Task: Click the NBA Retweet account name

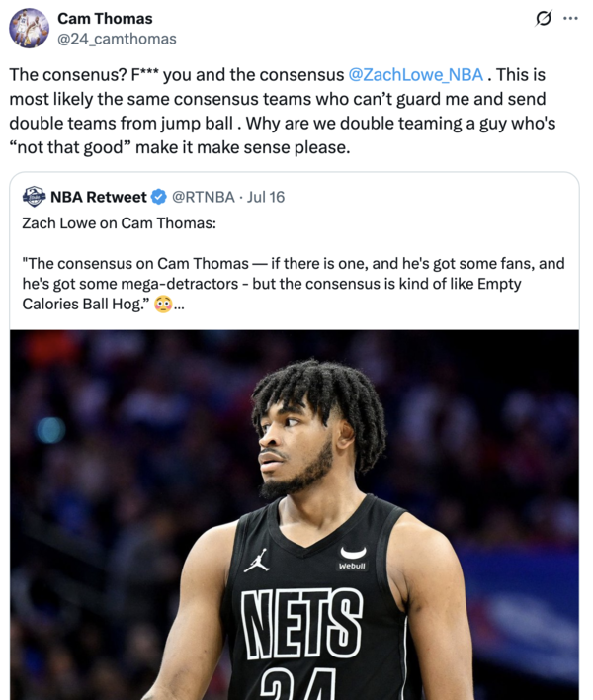Action: [x=98, y=196]
